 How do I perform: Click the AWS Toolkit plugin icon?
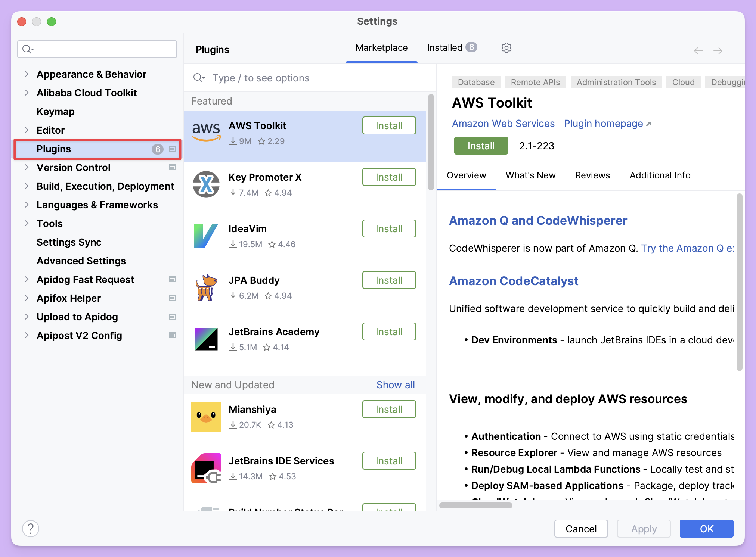click(x=206, y=131)
